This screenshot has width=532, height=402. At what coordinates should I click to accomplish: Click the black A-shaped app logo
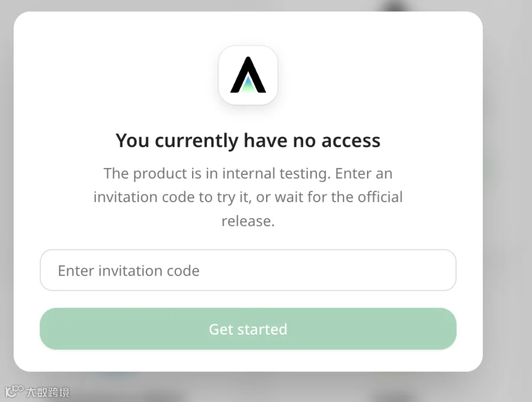248,74
